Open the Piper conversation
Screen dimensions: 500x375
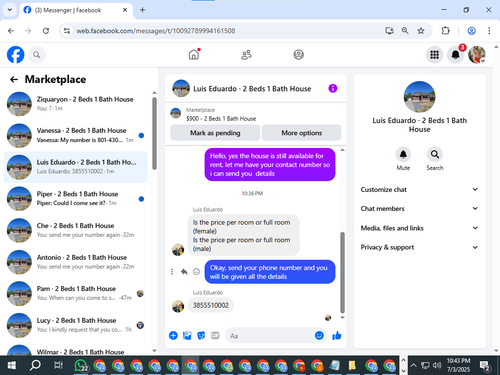(x=75, y=199)
